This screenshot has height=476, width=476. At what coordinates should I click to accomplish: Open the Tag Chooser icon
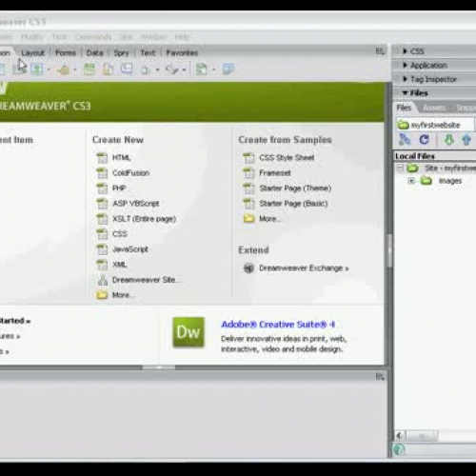pyautogui.click(x=228, y=69)
